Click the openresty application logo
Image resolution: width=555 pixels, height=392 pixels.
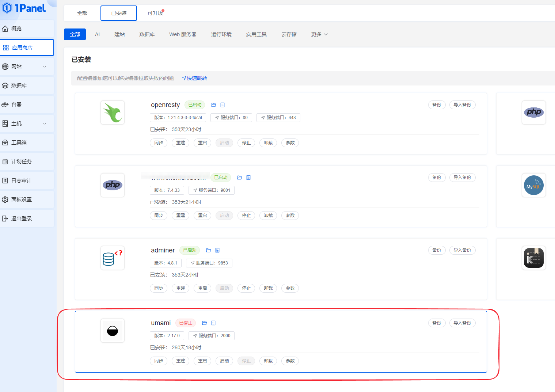113,113
